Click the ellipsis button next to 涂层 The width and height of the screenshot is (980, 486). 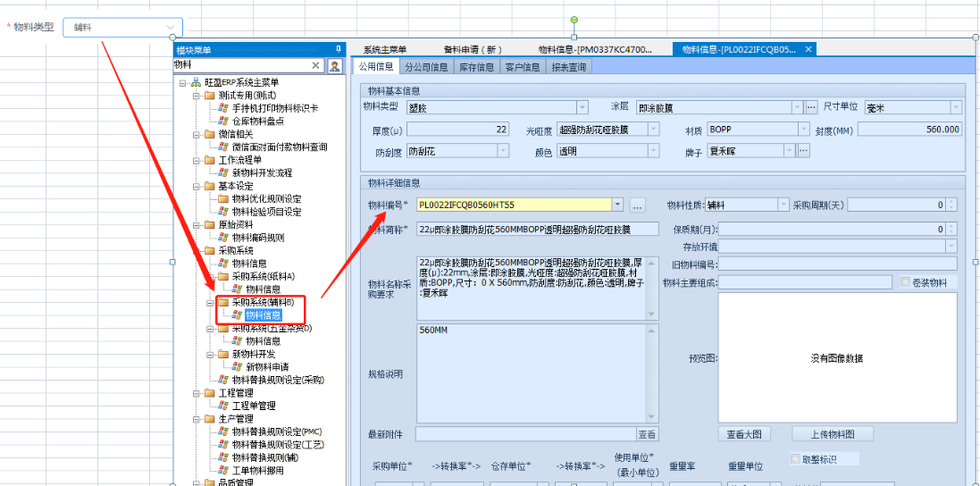click(x=811, y=107)
